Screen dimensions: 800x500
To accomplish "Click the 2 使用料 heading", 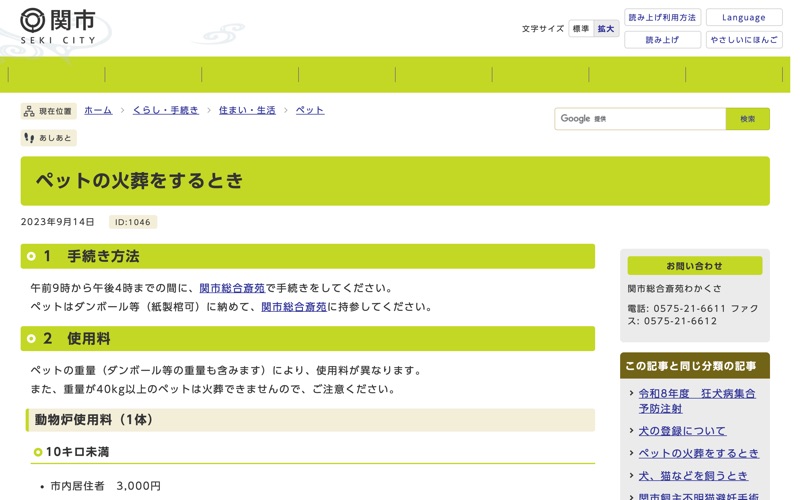I will (308, 338).
